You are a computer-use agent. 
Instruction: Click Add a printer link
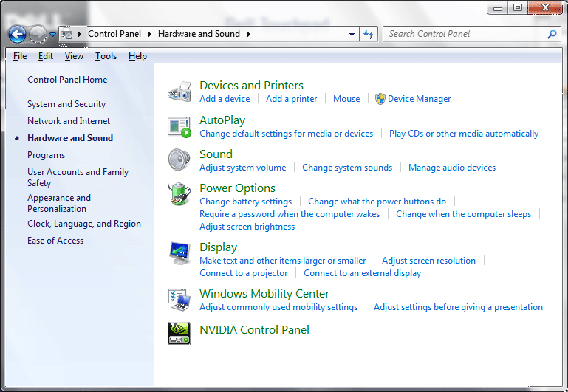coord(292,99)
